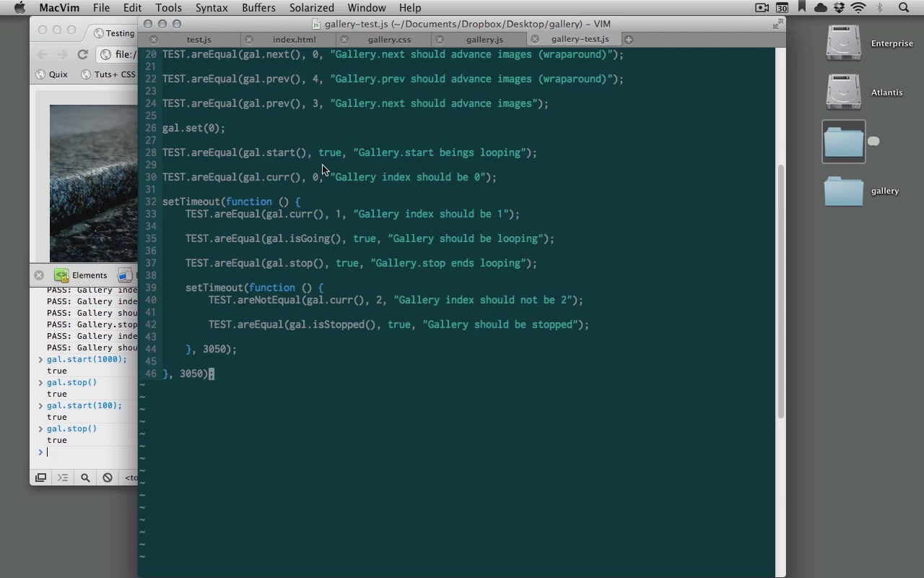Open the Apple menu

tap(19, 8)
